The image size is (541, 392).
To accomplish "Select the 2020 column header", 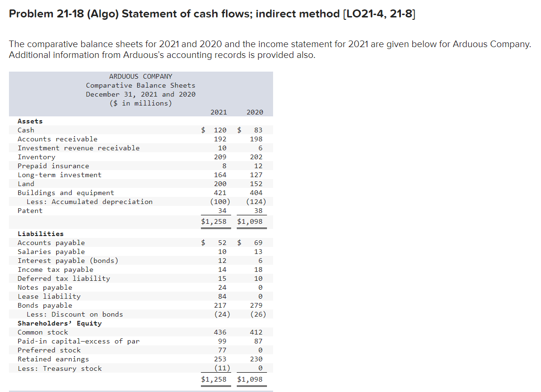I will pos(255,112).
